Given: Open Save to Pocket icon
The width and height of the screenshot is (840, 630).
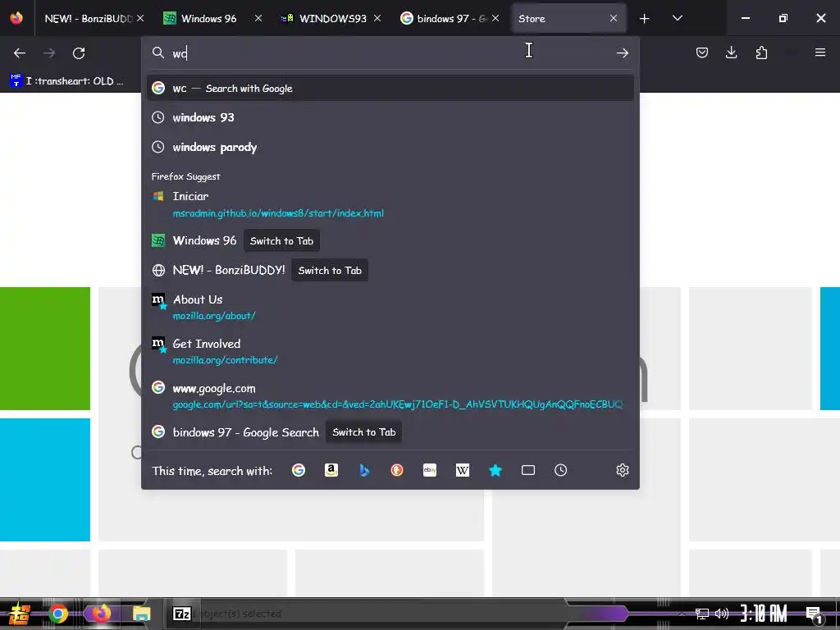Looking at the screenshot, I should tap(702, 52).
